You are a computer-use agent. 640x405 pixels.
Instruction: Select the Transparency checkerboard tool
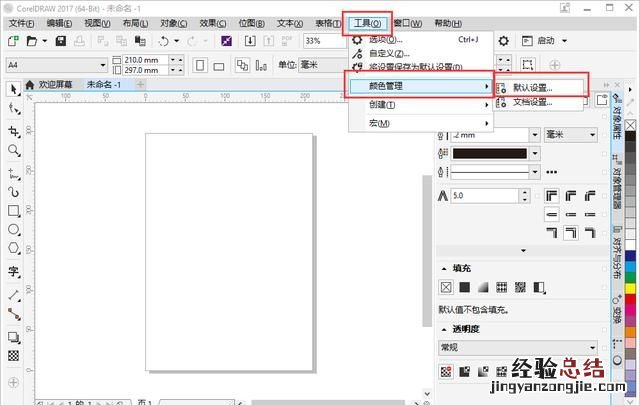tap(14, 356)
